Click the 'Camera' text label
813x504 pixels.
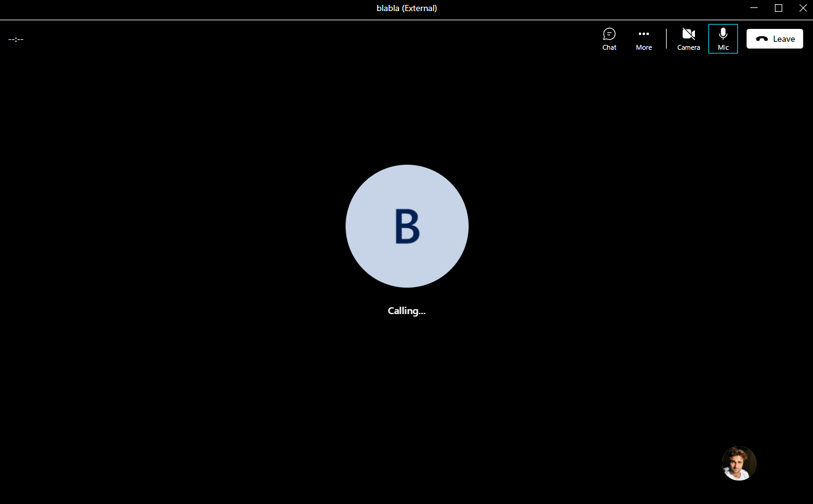point(688,47)
